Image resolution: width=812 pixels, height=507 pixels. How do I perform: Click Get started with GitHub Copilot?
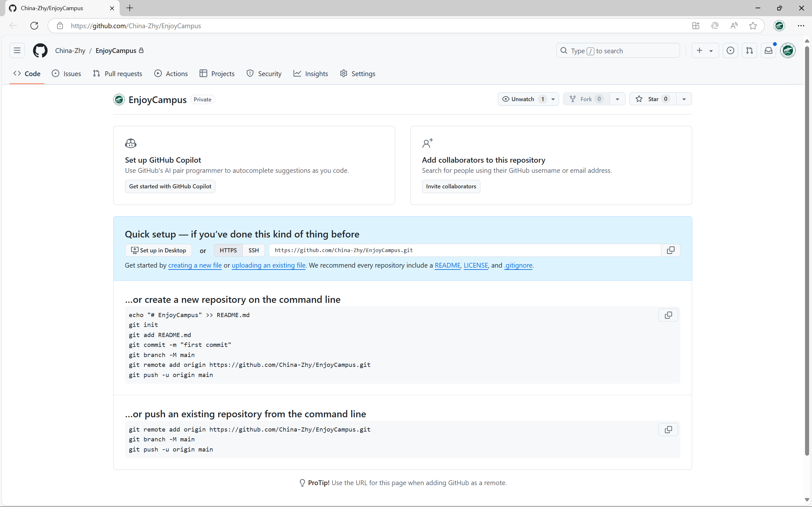coord(170,186)
